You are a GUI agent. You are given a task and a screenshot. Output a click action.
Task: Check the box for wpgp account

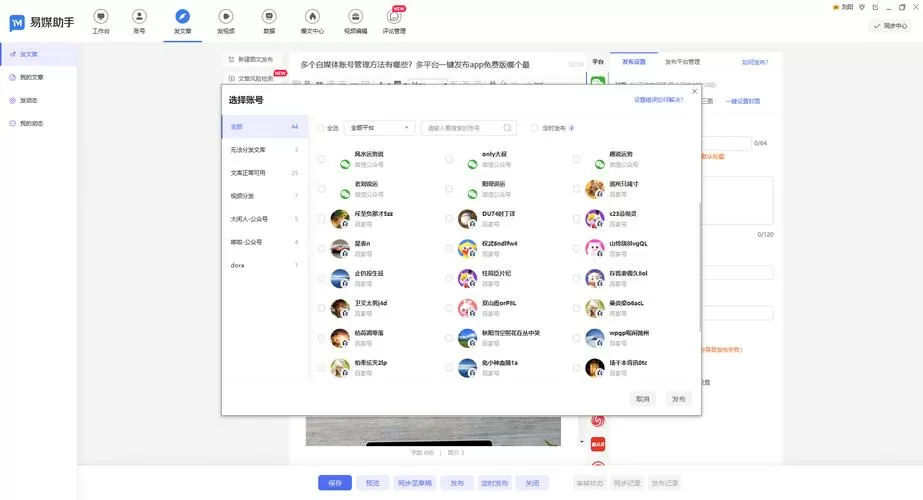pyautogui.click(x=576, y=338)
